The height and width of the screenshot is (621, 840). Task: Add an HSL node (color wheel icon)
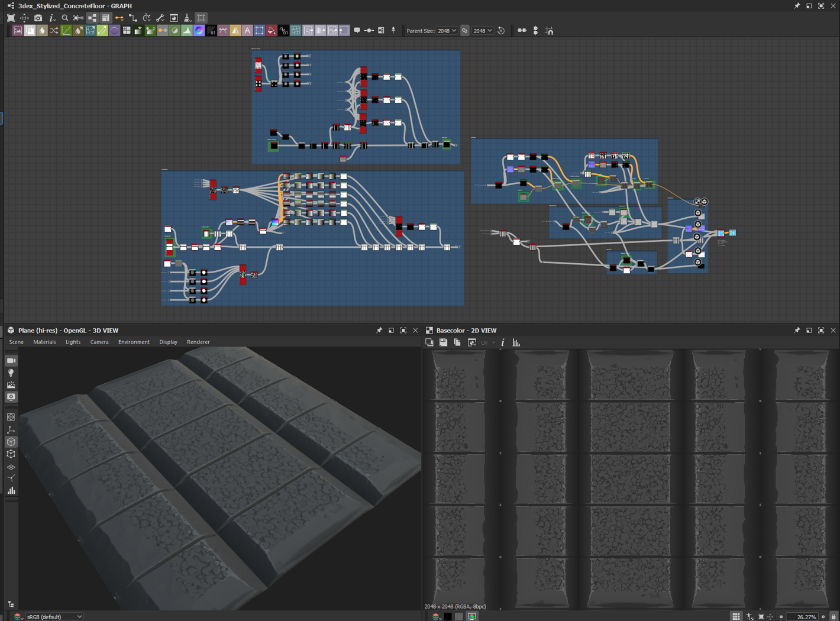(199, 31)
